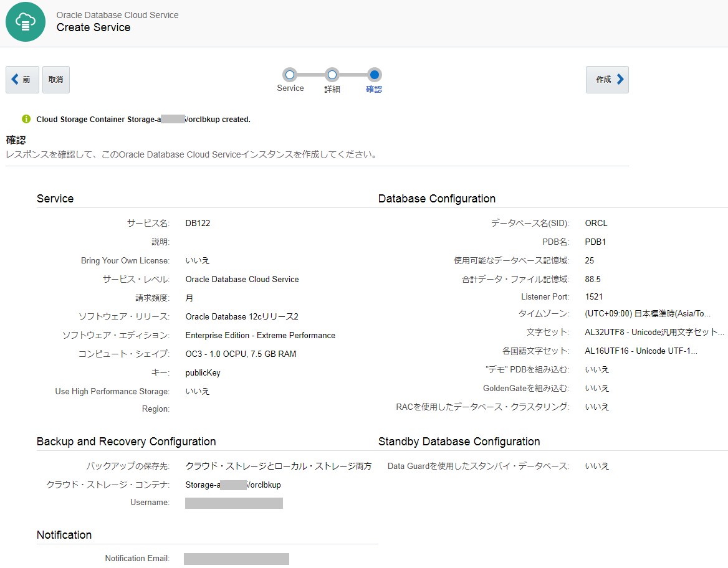Click the Backup and Recovery Configuration heading

[127, 442]
